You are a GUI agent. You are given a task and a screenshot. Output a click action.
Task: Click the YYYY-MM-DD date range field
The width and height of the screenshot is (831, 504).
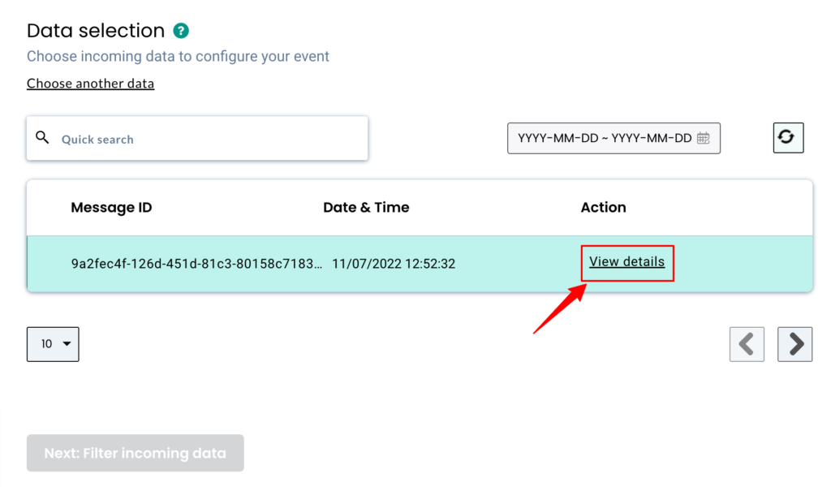(x=605, y=138)
